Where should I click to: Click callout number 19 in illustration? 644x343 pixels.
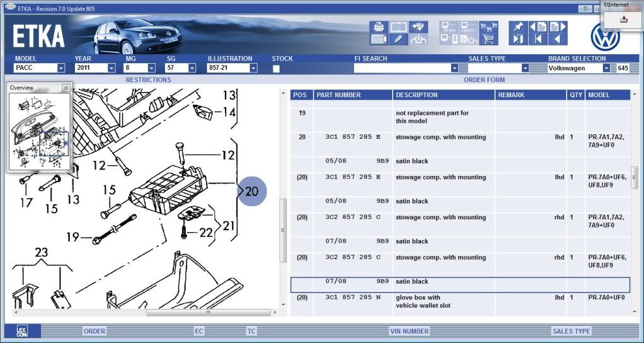[72, 237]
